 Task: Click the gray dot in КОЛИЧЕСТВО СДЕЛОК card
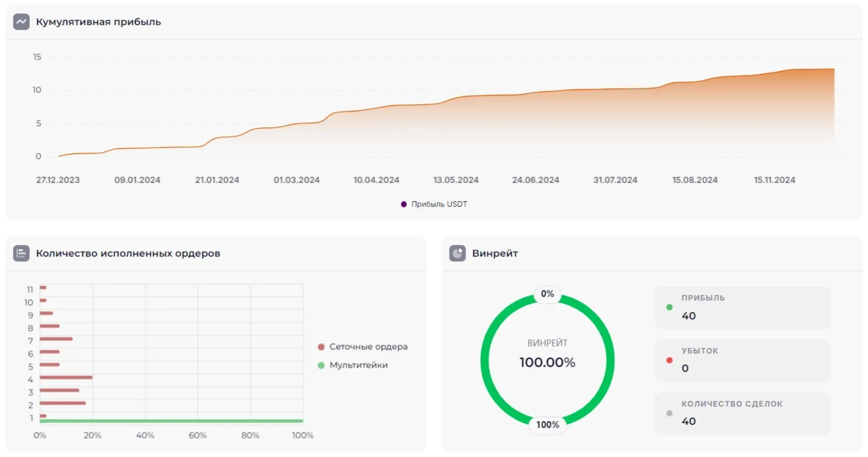point(669,413)
